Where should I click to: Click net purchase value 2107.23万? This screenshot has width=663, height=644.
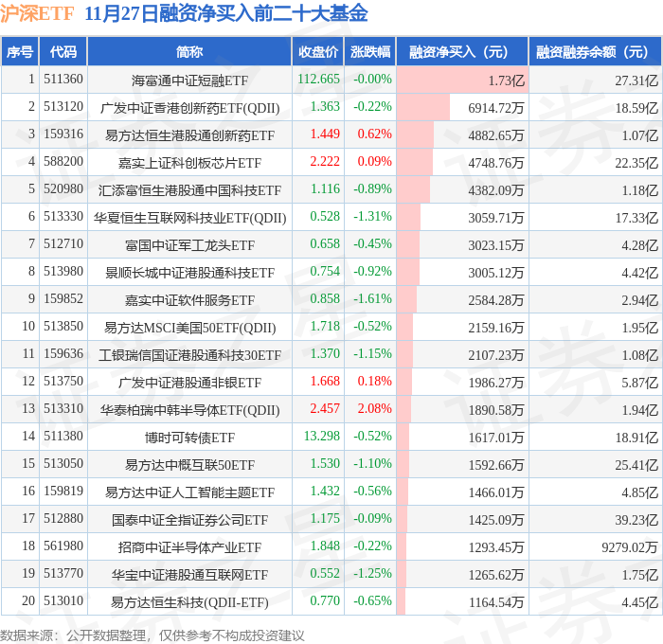click(x=496, y=355)
